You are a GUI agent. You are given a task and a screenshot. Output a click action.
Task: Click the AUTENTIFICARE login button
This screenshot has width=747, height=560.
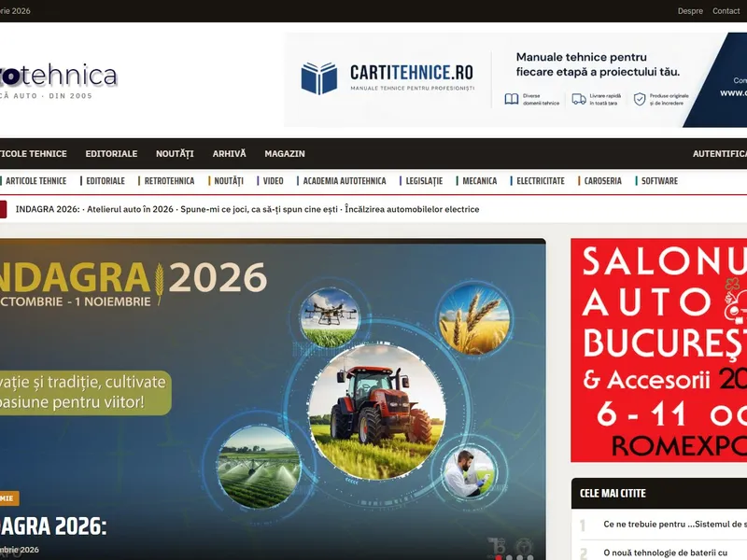click(x=719, y=154)
